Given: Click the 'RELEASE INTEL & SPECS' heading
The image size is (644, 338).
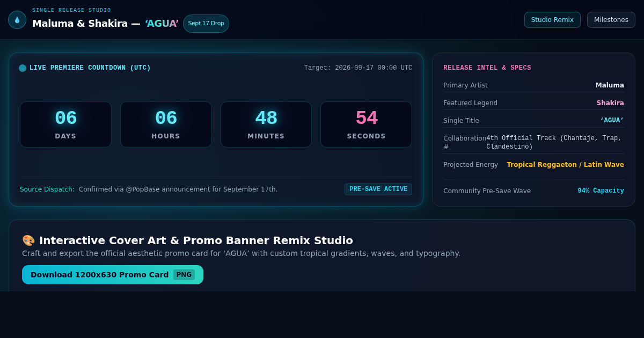Looking at the screenshot, I should click(x=487, y=68).
